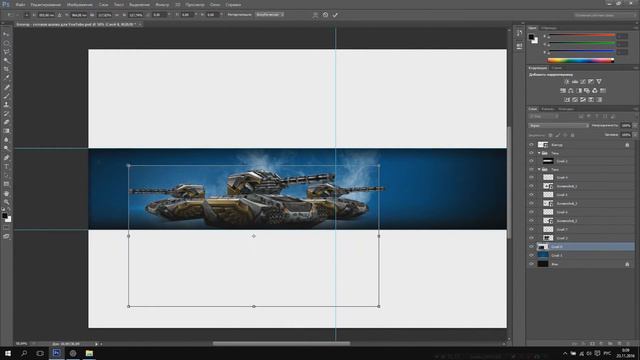The height and width of the screenshot is (360, 640).
Task: Select the Horizontal Type tool
Action: point(7,167)
